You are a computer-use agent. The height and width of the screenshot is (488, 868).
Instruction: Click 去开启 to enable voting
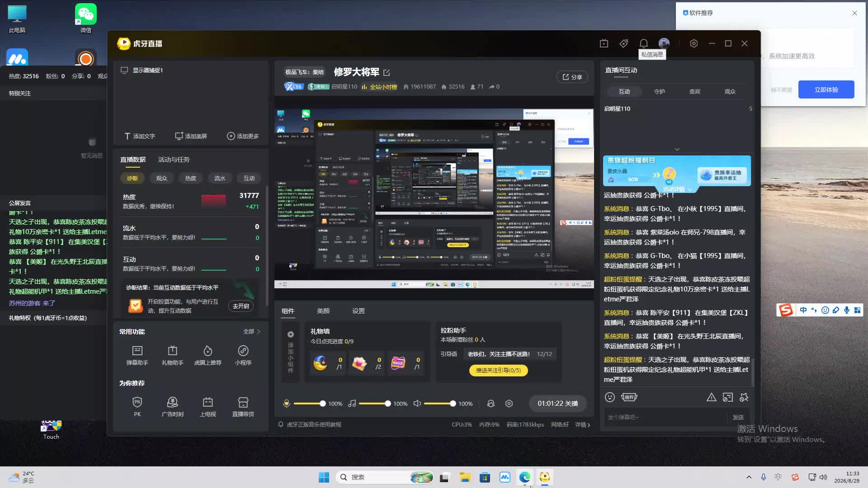pyautogui.click(x=241, y=306)
